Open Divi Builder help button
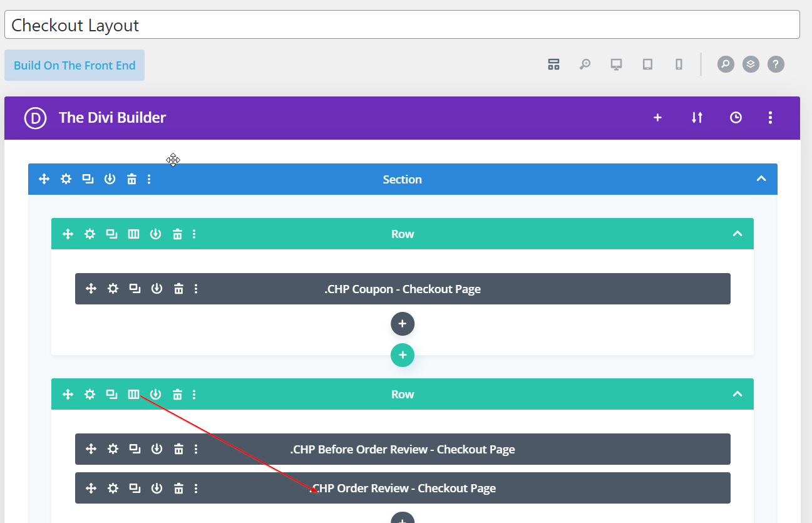812x523 pixels. 776,65
